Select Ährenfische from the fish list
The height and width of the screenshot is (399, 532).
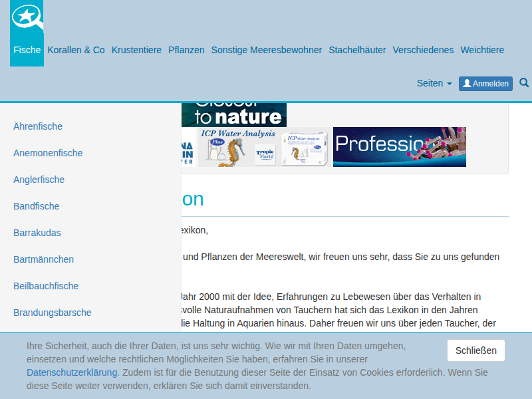(x=38, y=126)
